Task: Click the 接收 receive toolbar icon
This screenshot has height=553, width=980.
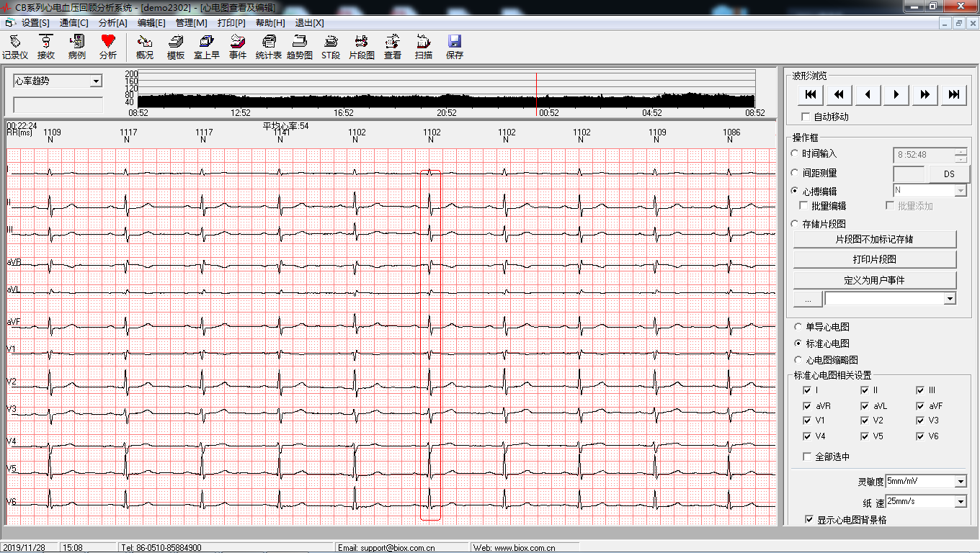Action: coord(45,47)
